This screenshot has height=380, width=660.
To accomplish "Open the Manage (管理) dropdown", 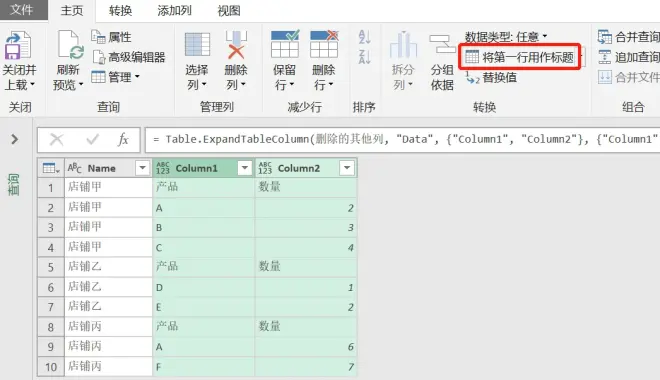I will click(x=115, y=77).
